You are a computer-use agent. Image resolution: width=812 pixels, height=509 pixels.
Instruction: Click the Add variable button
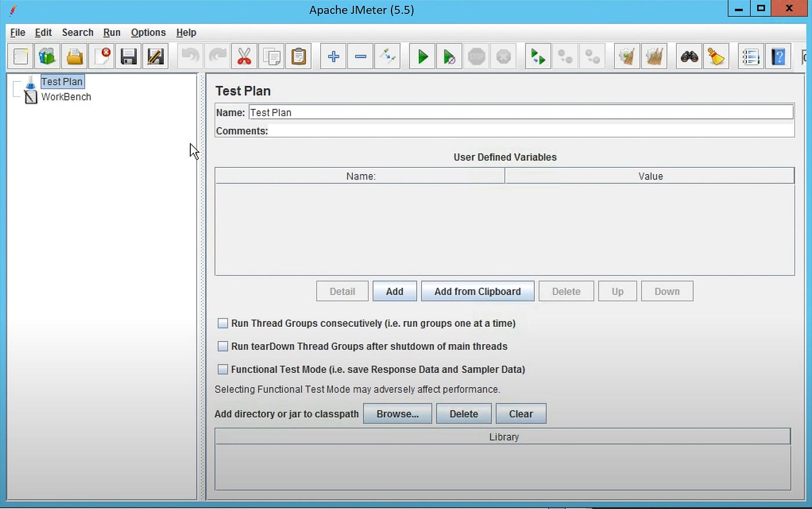[x=394, y=291]
